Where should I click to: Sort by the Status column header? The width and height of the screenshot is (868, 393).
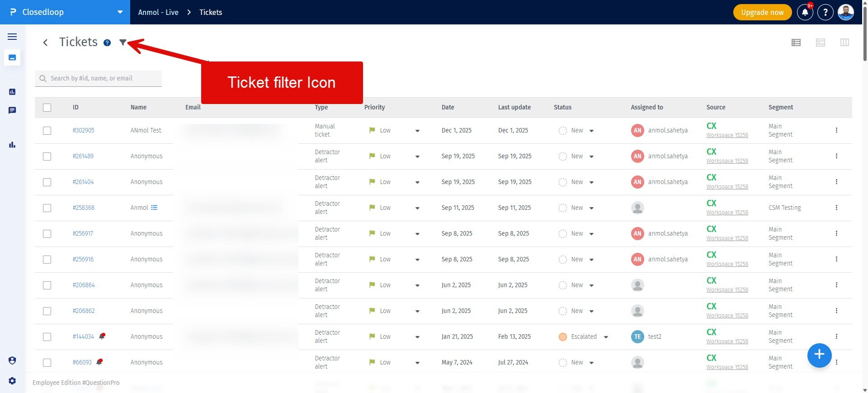562,107
